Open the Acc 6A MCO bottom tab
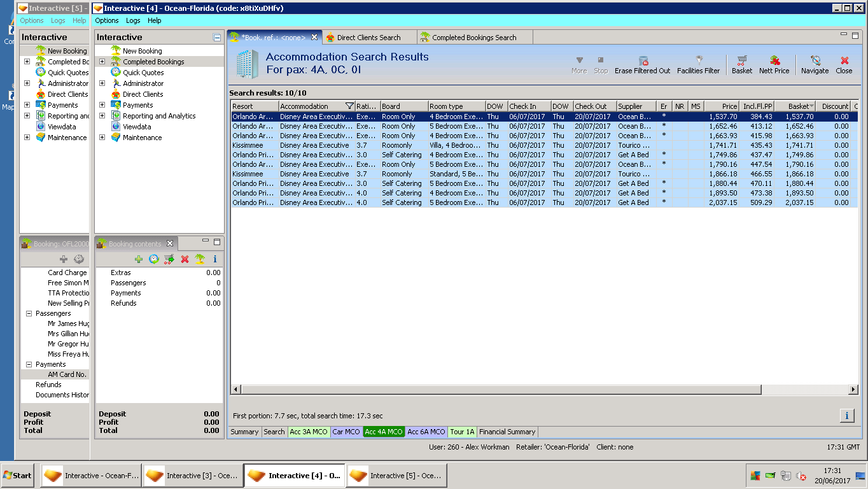This screenshot has width=868, height=489. (426, 432)
